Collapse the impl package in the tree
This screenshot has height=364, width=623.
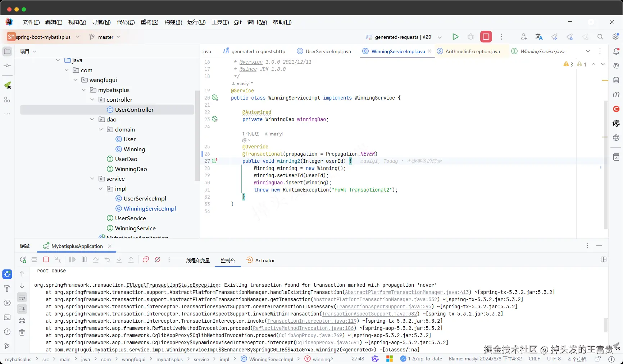(101, 189)
